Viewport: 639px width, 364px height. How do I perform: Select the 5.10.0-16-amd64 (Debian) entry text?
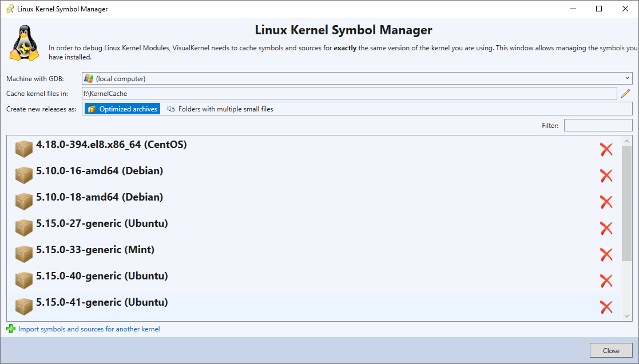coord(100,171)
